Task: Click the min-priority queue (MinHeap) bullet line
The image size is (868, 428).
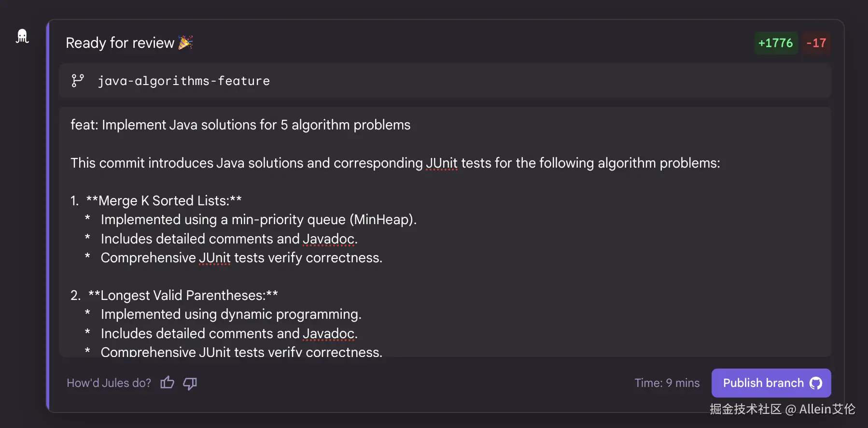Action: point(258,219)
